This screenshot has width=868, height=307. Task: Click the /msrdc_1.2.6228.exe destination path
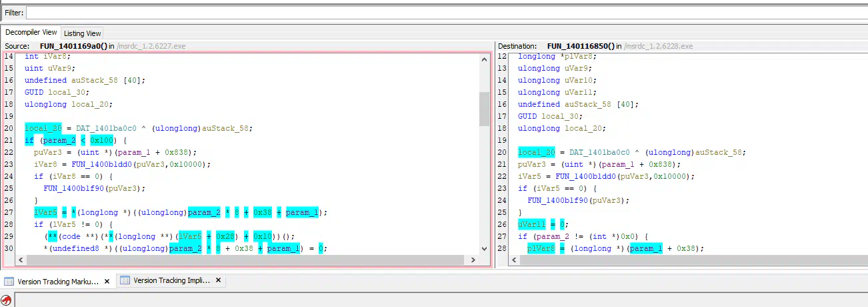click(657, 46)
